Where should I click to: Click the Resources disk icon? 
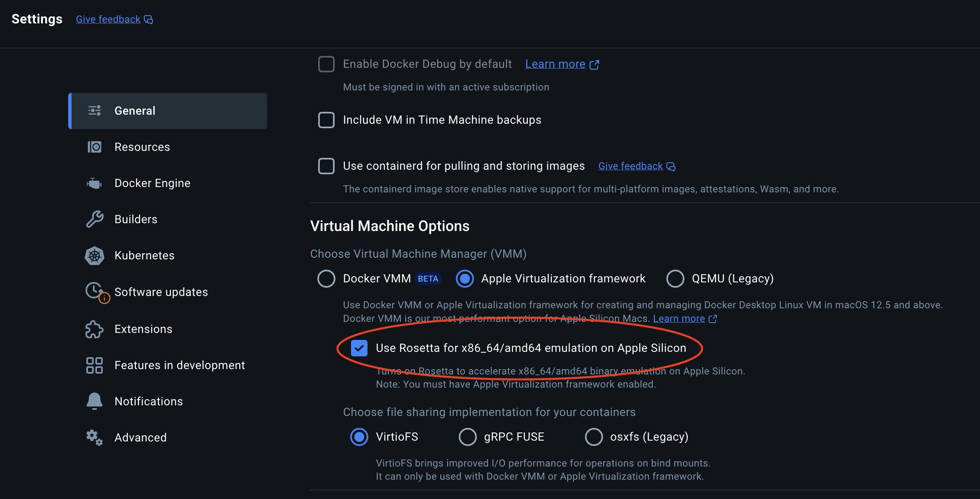(x=95, y=147)
